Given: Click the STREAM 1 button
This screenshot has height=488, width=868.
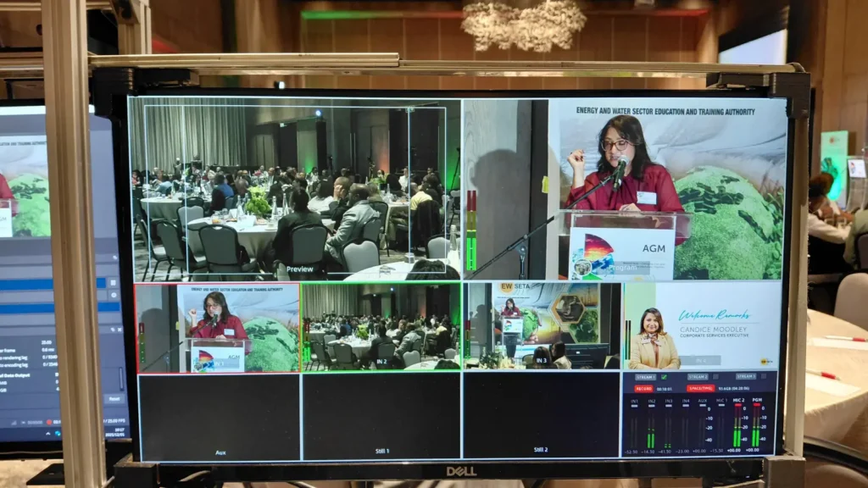Looking at the screenshot, I should (x=645, y=377).
